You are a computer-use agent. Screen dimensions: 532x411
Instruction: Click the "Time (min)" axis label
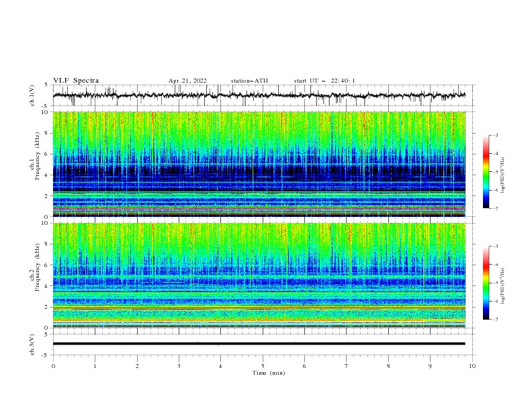click(269, 373)
